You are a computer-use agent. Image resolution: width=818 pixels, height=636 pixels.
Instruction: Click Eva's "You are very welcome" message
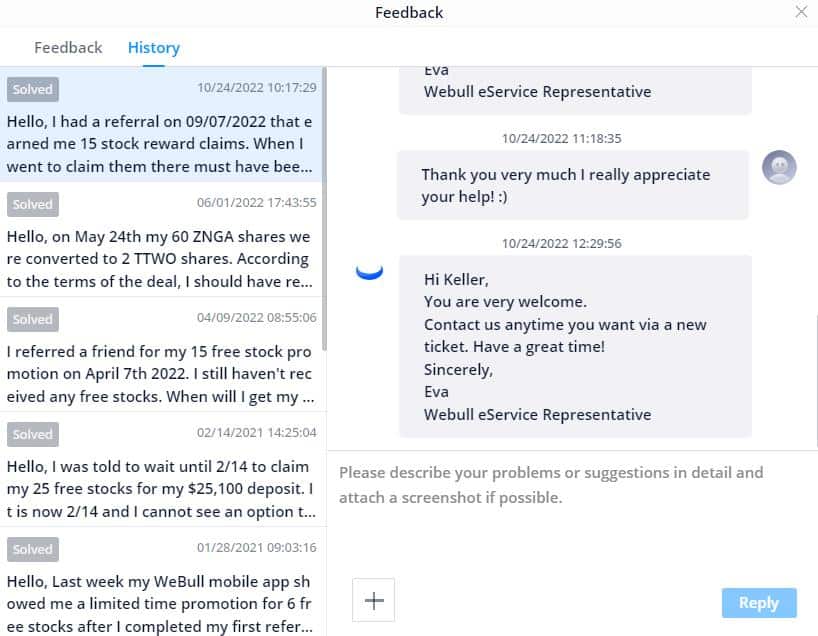(x=575, y=345)
